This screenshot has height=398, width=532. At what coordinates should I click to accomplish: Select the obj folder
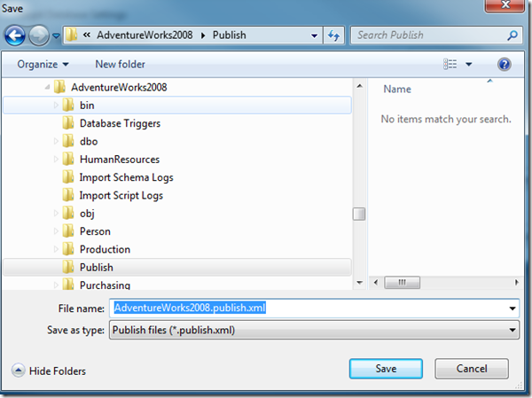(87, 214)
